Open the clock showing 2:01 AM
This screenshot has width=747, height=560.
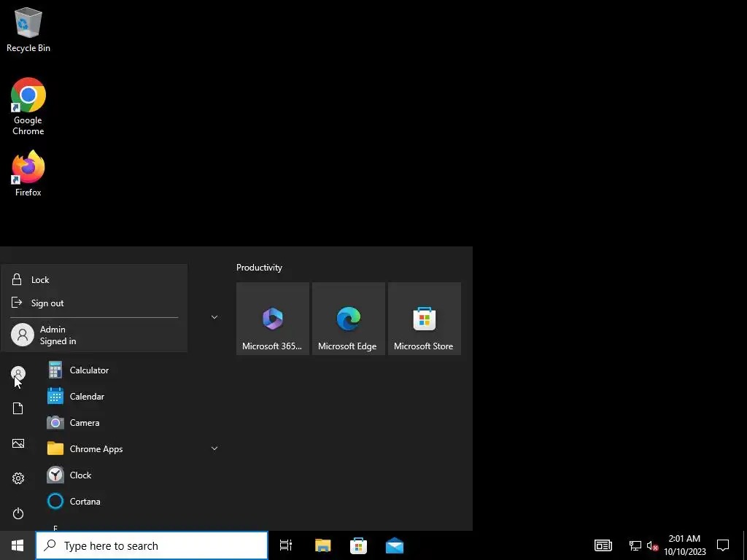tap(684, 545)
